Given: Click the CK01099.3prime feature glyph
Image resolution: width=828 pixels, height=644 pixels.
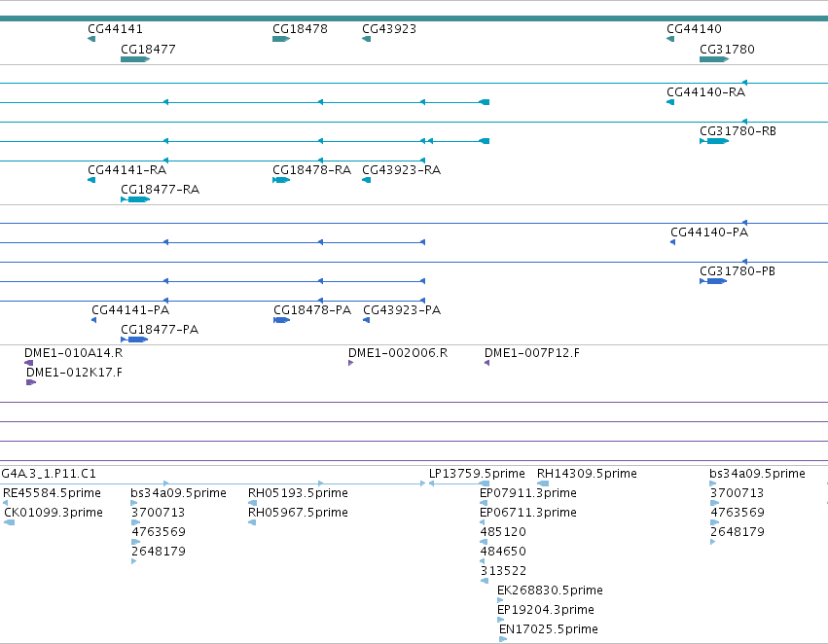Looking at the screenshot, I should click(9, 522).
